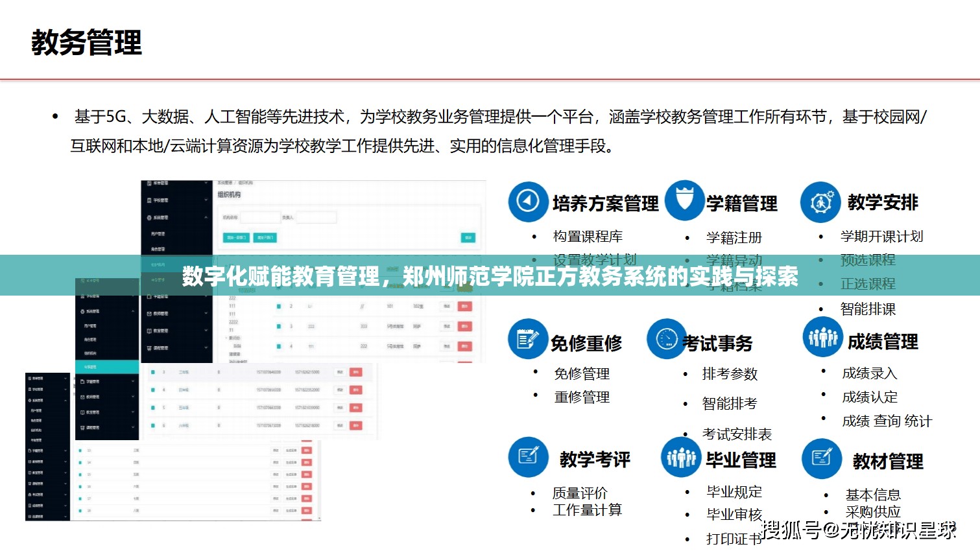Click the 基本信息 bullet
The width and height of the screenshot is (980, 551).
[x=873, y=495]
